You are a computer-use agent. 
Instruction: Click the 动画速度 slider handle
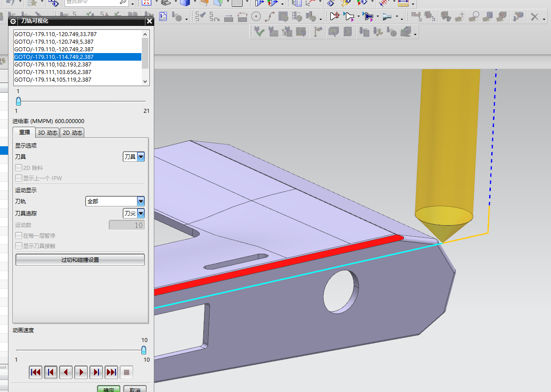144,350
